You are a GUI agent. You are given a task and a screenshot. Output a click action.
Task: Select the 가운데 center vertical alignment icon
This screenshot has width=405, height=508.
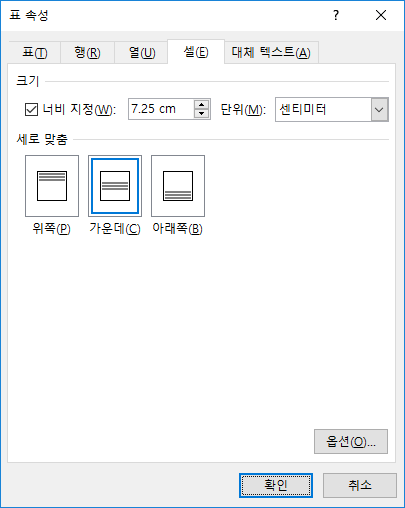(x=115, y=186)
